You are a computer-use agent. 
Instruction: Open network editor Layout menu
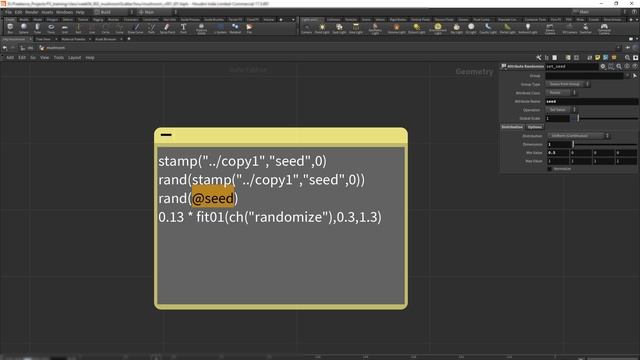point(74,58)
